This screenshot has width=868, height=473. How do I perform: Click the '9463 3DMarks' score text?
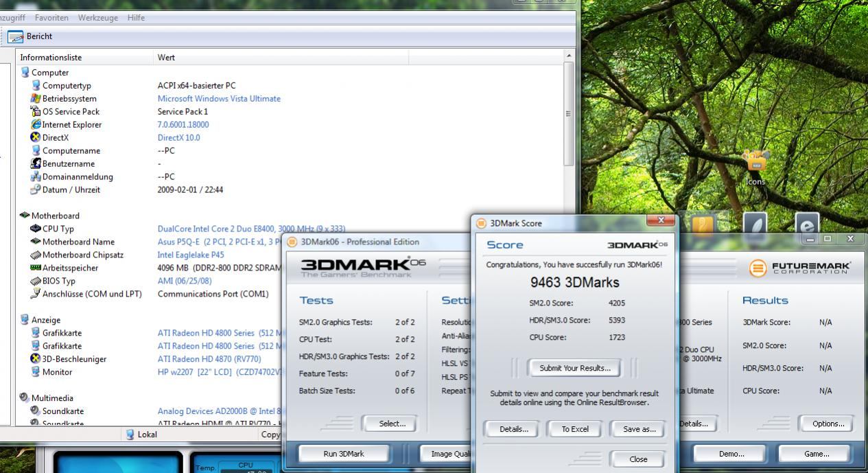point(574,282)
